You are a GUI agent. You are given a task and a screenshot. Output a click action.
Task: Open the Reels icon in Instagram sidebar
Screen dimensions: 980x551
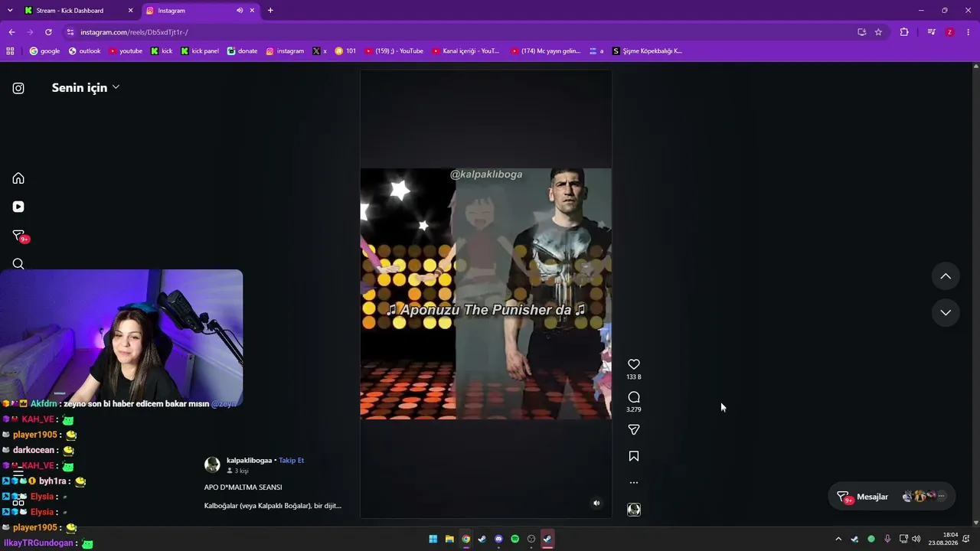coord(18,207)
